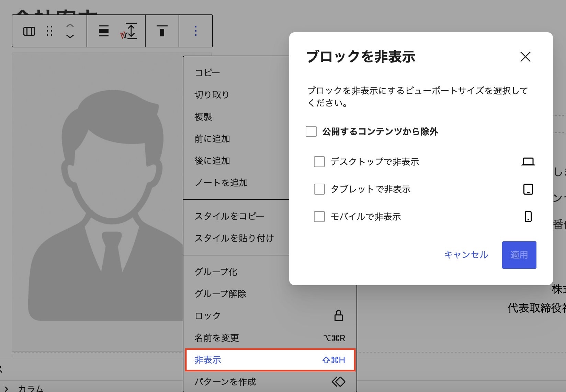Click the laptop icon for desktop row
This screenshot has width=566, height=392.
tap(528, 162)
